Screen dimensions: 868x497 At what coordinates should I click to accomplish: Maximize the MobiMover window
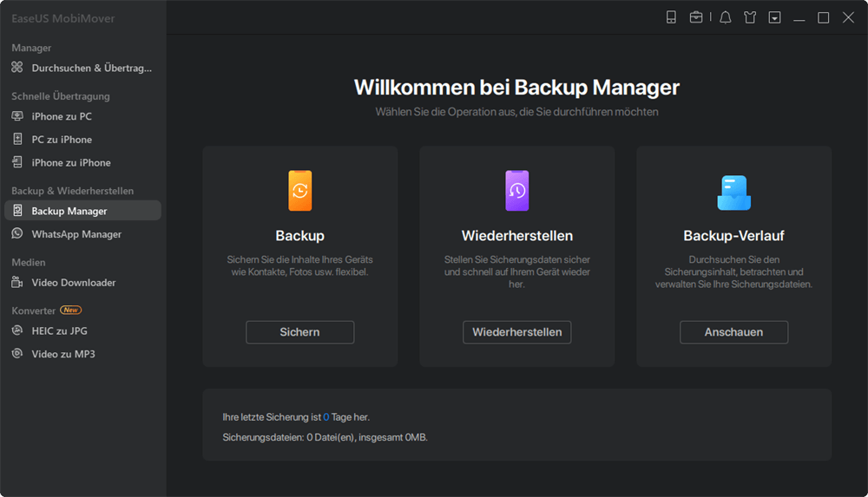click(823, 17)
